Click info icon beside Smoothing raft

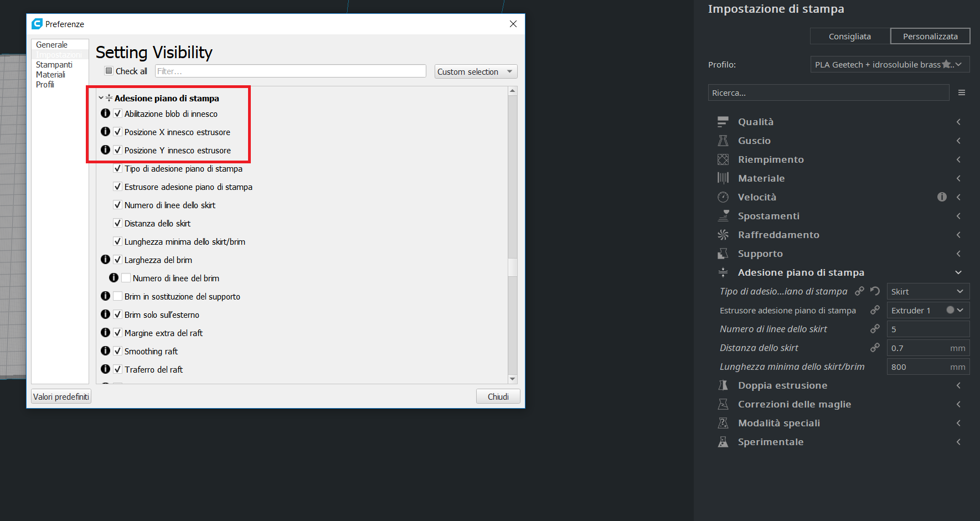(x=105, y=351)
